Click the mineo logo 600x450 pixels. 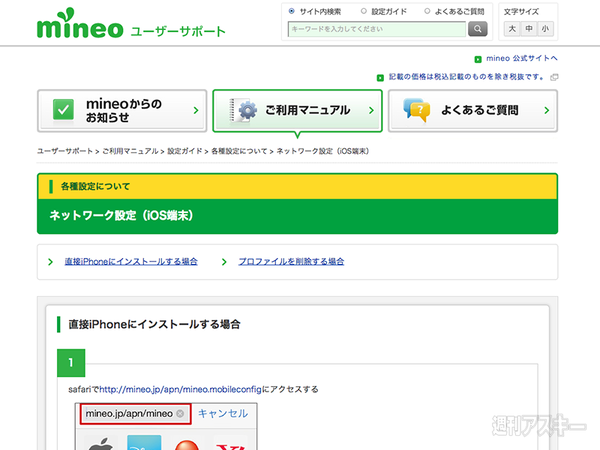tap(80, 24)
